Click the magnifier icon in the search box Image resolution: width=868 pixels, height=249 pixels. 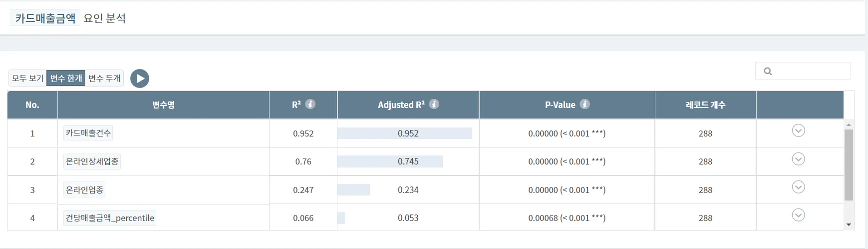[768, 71]
